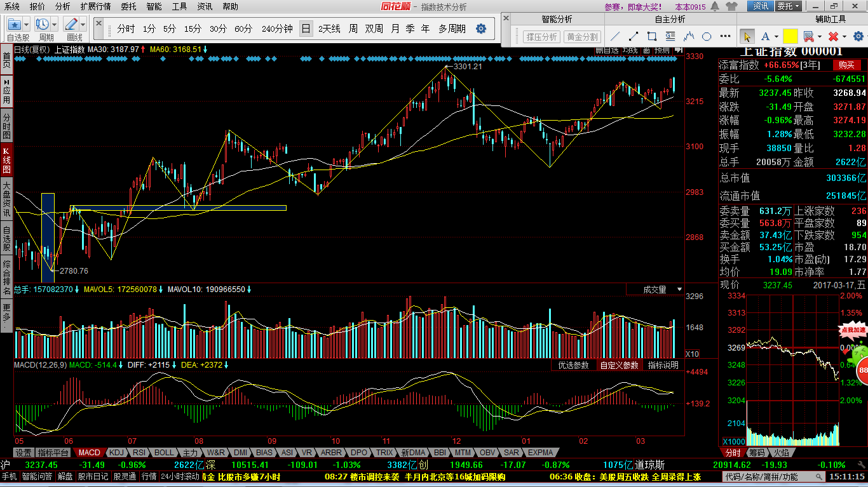Expand the 成交量 indicator dropdown

pos(680,290)
